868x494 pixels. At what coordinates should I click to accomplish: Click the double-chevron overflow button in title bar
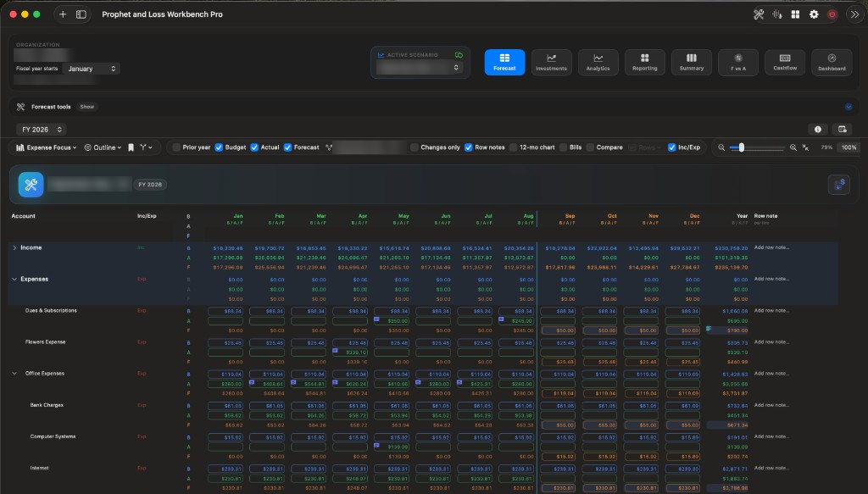(x=854, y=14)
